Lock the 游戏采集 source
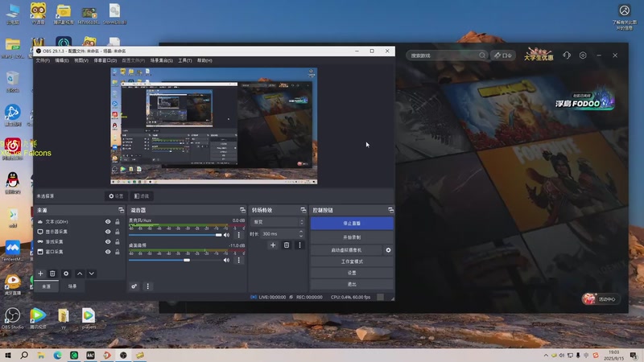This screenshot has width=644, height=362. [x=118, y=242]
